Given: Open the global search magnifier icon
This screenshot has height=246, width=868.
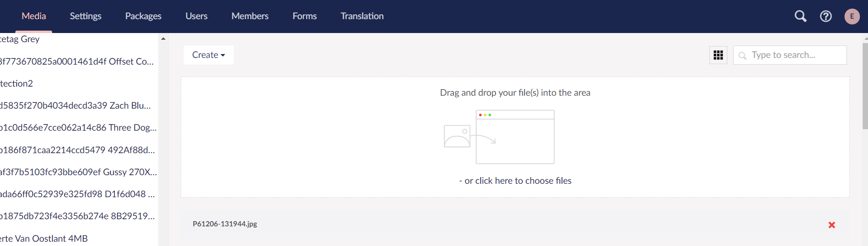Looking at the screenshot, I should [800, 16].
